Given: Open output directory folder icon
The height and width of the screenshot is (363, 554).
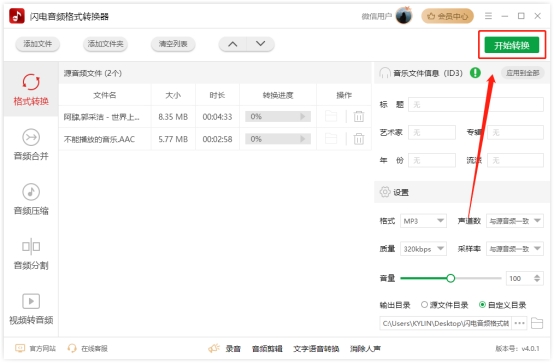Looking at the screenshot, I should click(x=537, y=323).
